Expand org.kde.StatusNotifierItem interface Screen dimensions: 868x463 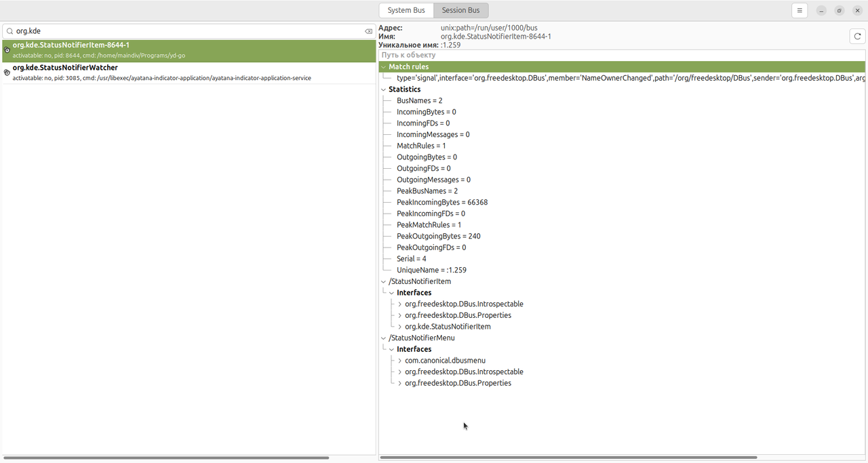click(x=399, y=327)
